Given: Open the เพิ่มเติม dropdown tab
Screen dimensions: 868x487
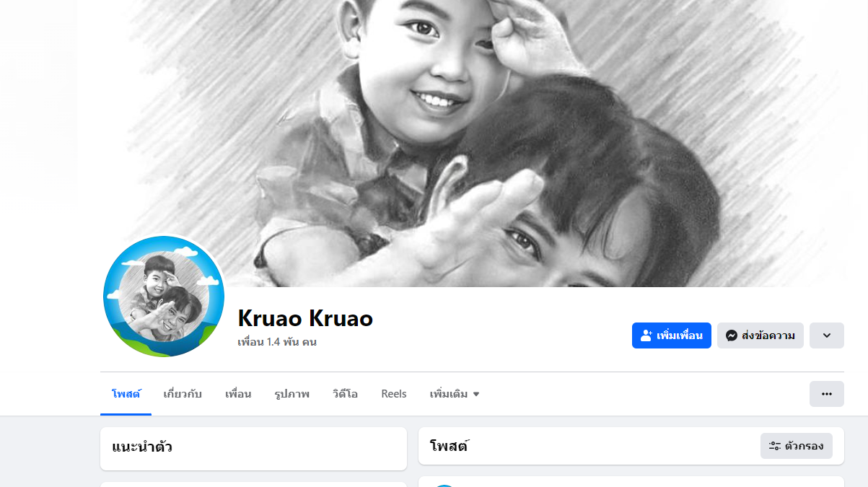Looking at the screenshot, I should (x=455, y=394).
